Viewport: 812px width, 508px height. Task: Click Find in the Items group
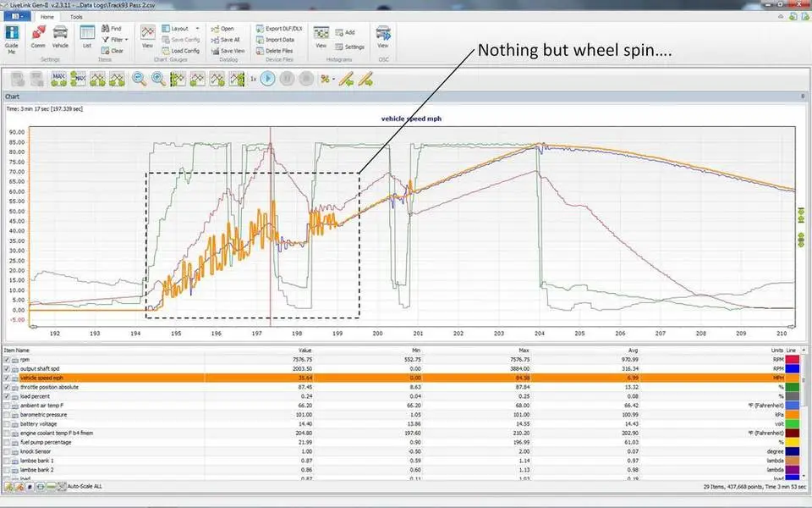(x=112, y=29)
